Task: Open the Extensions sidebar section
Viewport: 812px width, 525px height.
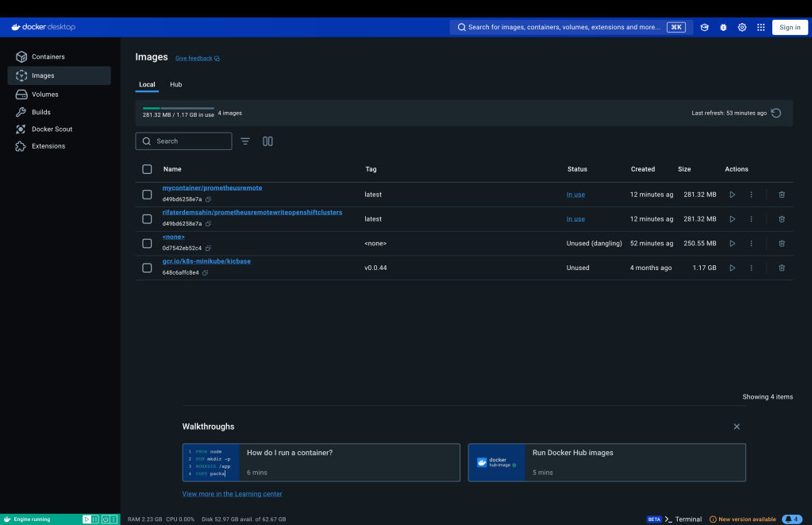Action: coord(59,146)
